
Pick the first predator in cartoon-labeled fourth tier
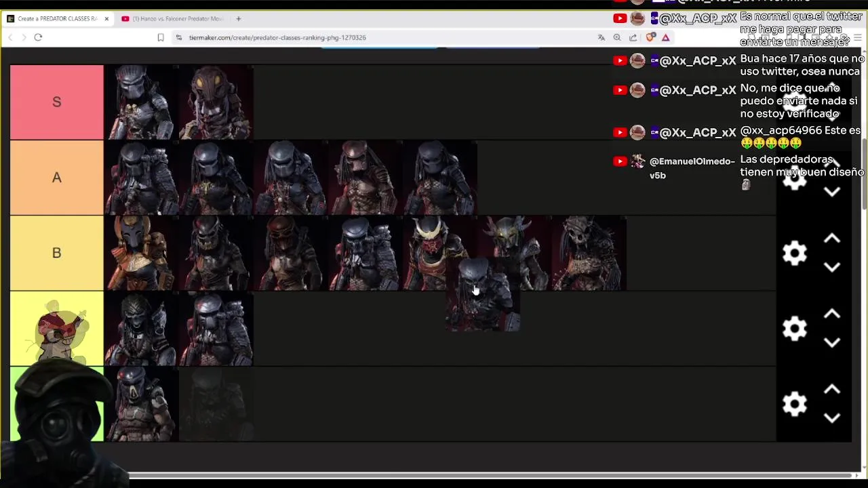[141, 328]
